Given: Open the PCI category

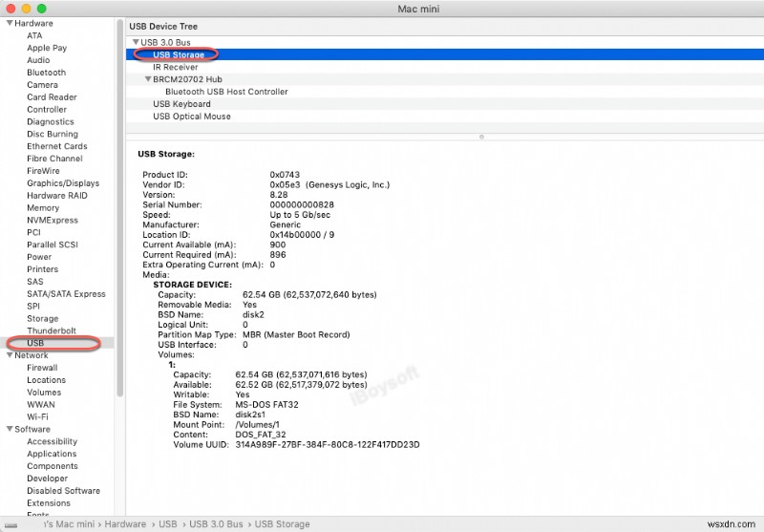Looking at the screenshot, I should 33,232.
